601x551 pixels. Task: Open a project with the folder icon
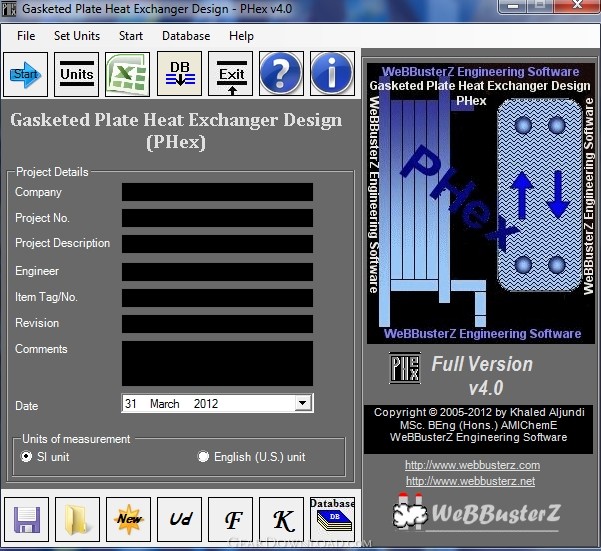(77, 519)
